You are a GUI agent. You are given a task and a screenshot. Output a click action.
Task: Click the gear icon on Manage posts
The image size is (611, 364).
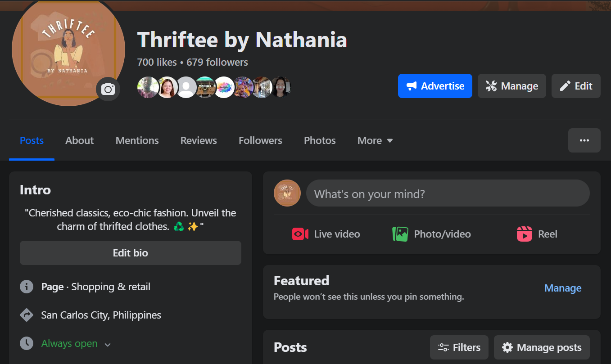507,347
